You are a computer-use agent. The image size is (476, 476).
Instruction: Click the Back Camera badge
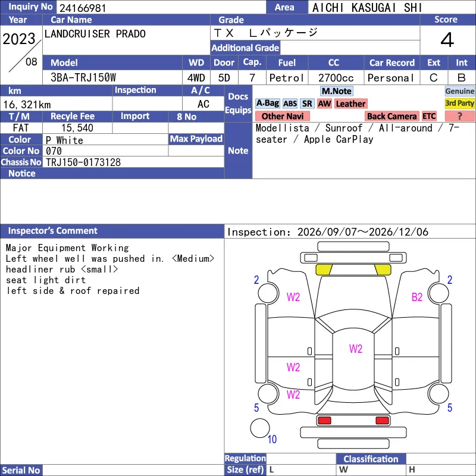392,116
